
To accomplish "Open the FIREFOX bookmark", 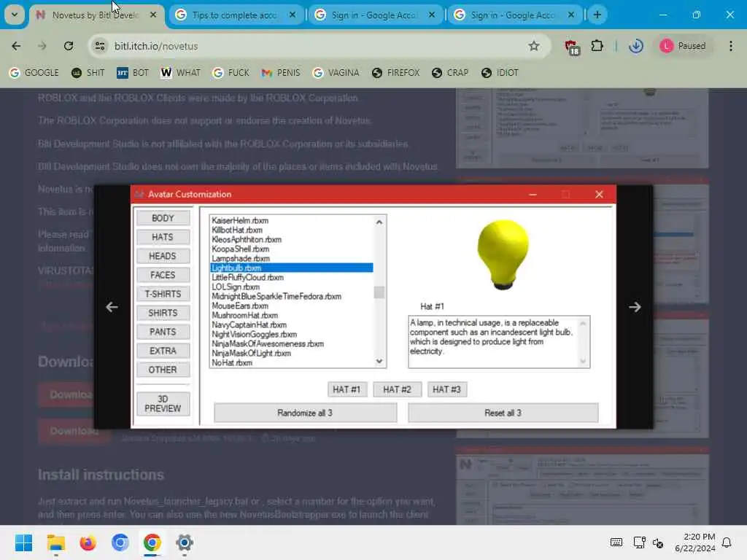I will pos(396,73).
